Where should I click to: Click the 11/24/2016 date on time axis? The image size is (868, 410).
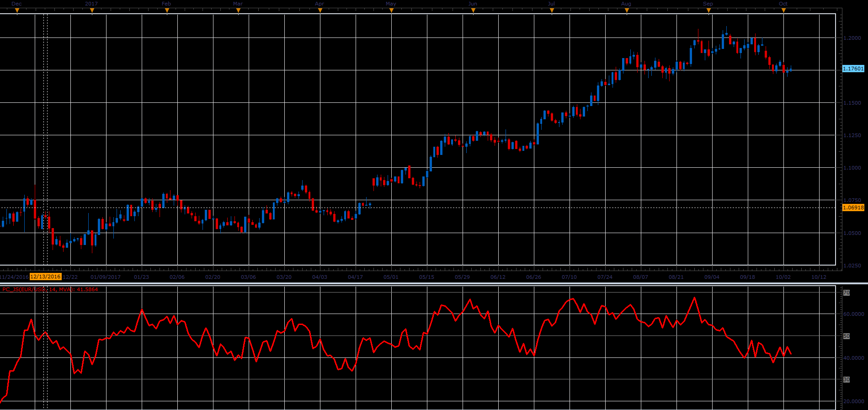(14, 277)
